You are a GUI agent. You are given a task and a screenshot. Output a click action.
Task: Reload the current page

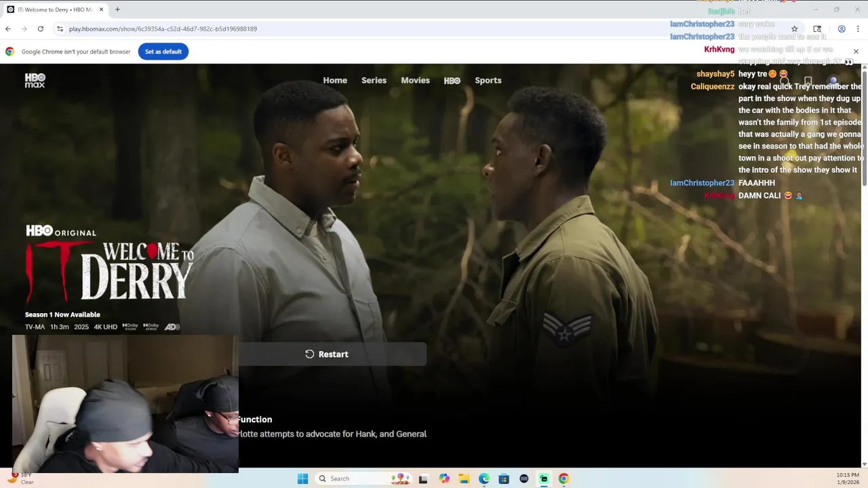(x=41, y=28)
